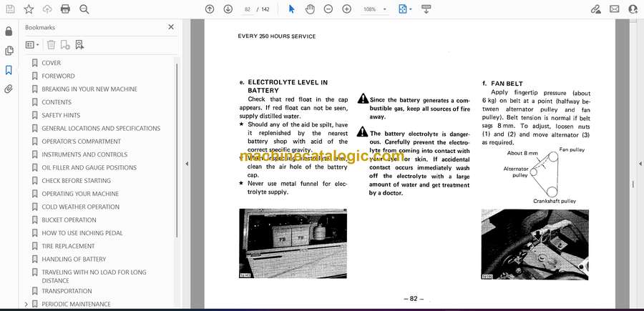Screen dimensions: 644x311
Task: Open INSTRUMENTS AND CONTROLS bookmark
Action: coord(84,154)
